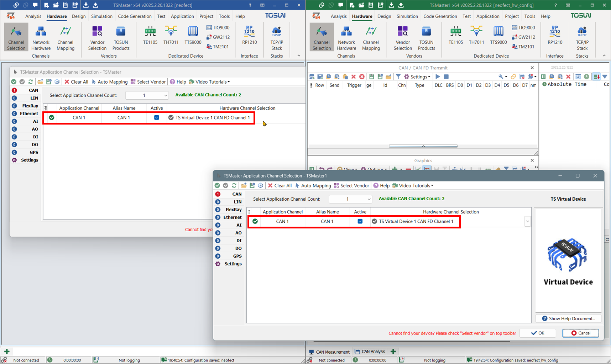Click red X delete icon in CAN Transmit toolbar
The width and height of the screenshot is (611, 364).
click(354, 77)
